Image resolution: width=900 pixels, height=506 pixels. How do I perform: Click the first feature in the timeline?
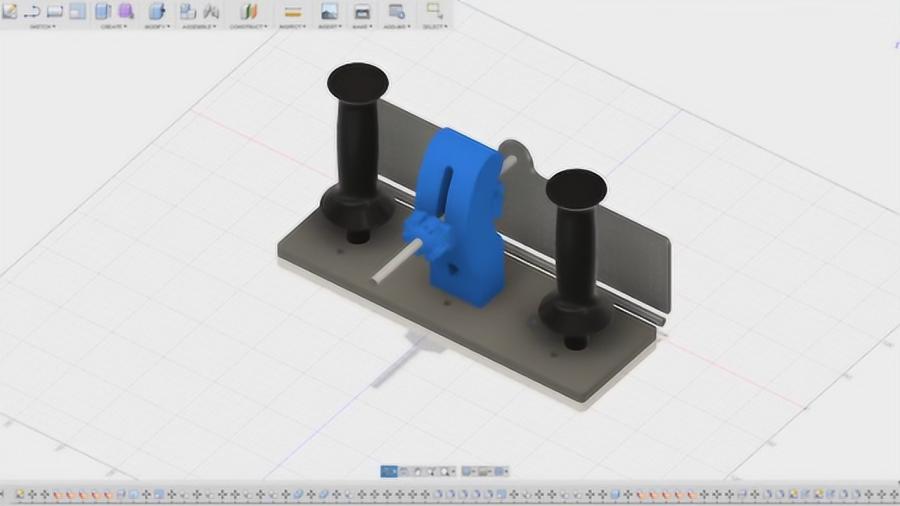click(x=20, y=494)
